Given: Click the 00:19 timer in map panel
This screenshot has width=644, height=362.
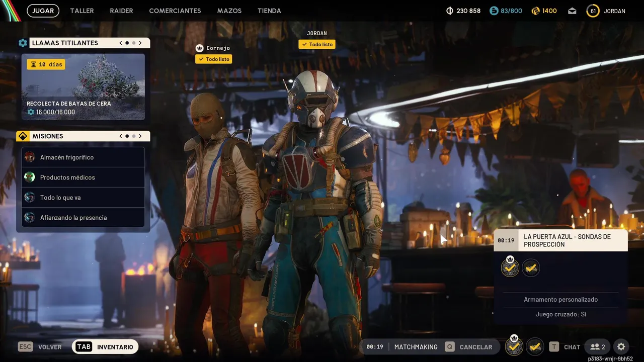Looking at the screenshot, I should (506, 240).
